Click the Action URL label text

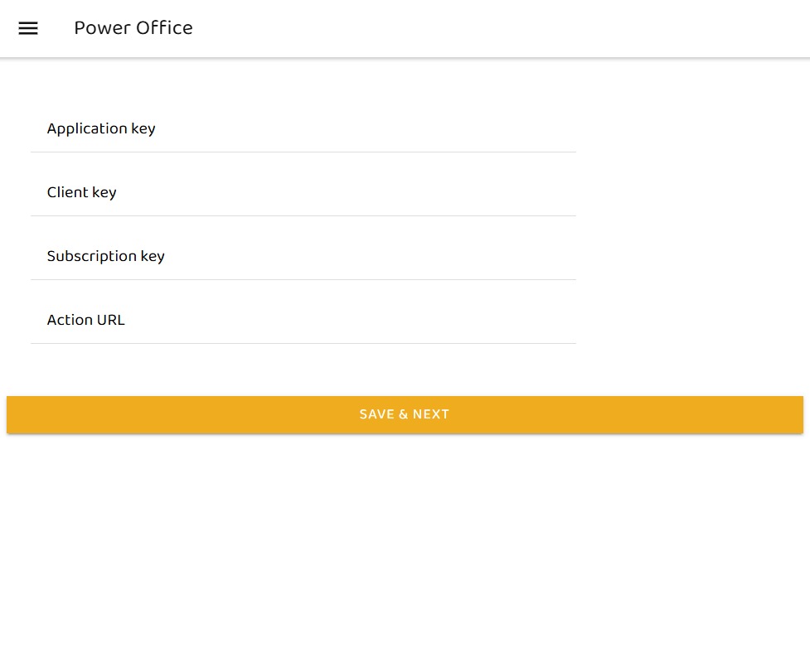[85, 320]
